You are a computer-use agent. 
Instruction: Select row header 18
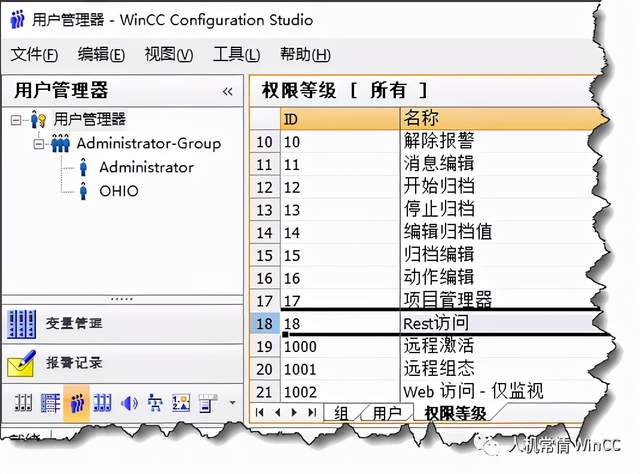tap(264, 324)
